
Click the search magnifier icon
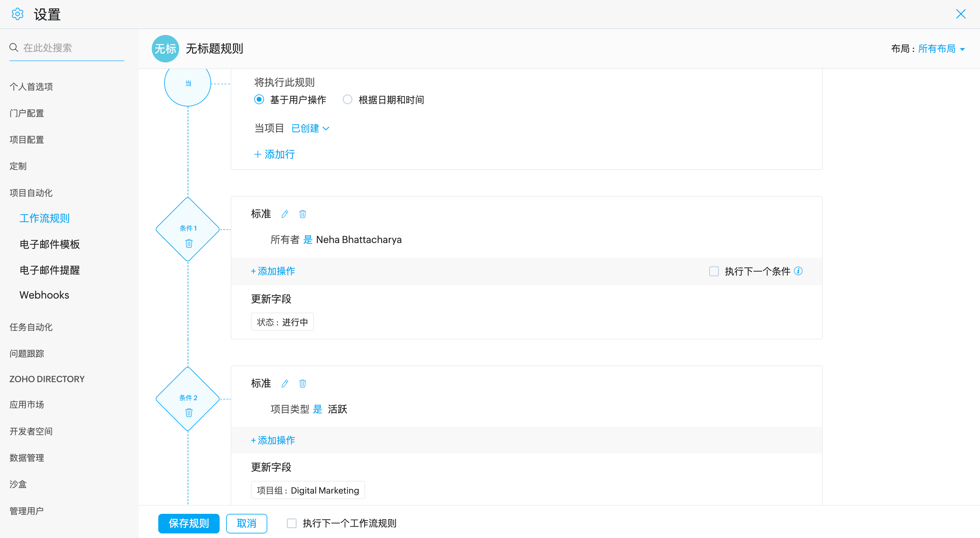tap(14, 48)
